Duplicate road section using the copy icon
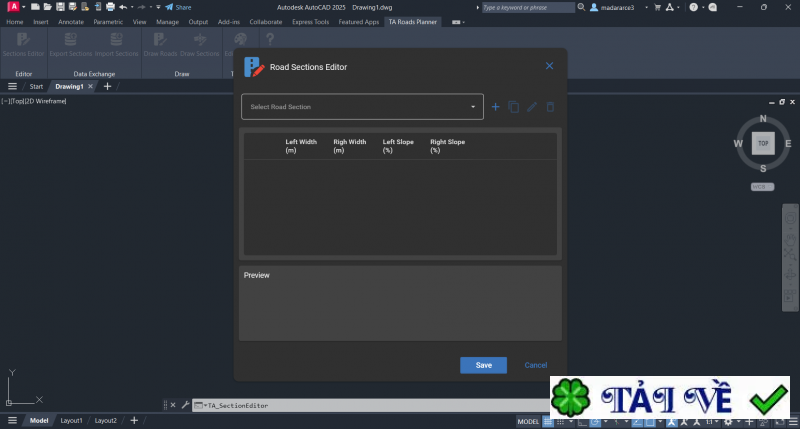The width and height of the screenshot is (800, 429). [514, 107]
